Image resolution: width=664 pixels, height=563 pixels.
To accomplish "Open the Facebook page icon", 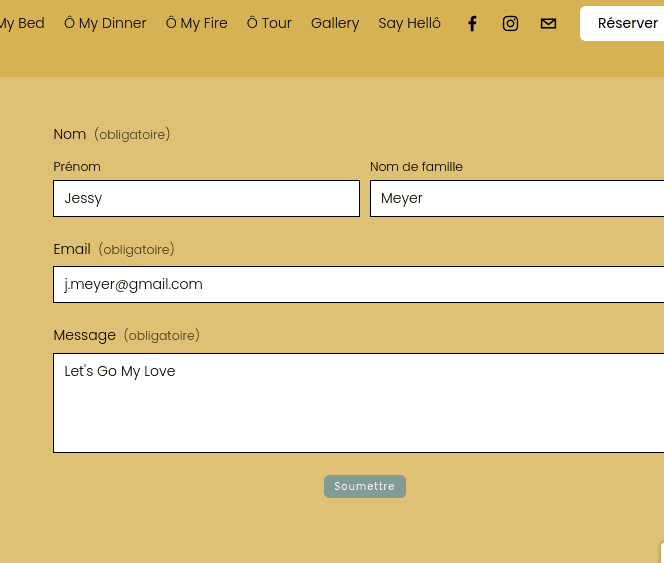I will tap(473, 23).
